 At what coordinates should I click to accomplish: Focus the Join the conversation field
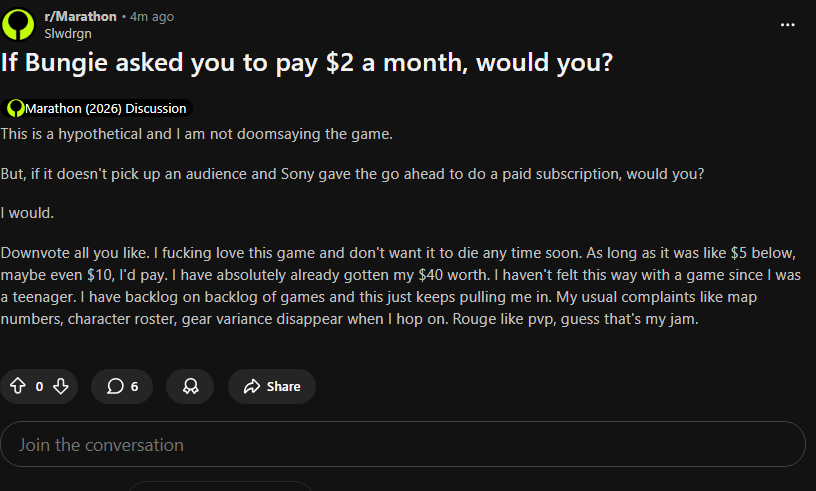coord(400,444)
